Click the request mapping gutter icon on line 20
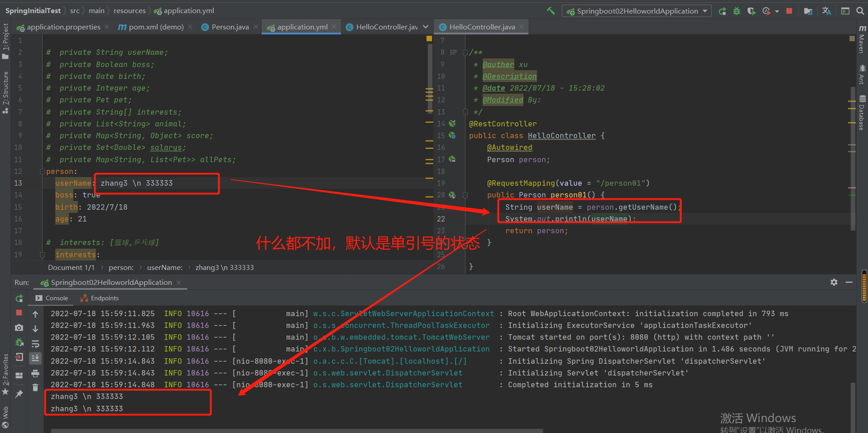The width and height of the screenshot is (868, 433). tap(452, 195)
